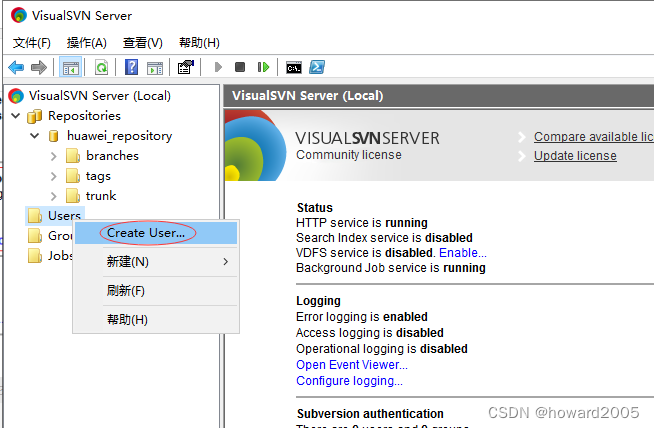Go forward with the gray right arrow

(39, 67)
